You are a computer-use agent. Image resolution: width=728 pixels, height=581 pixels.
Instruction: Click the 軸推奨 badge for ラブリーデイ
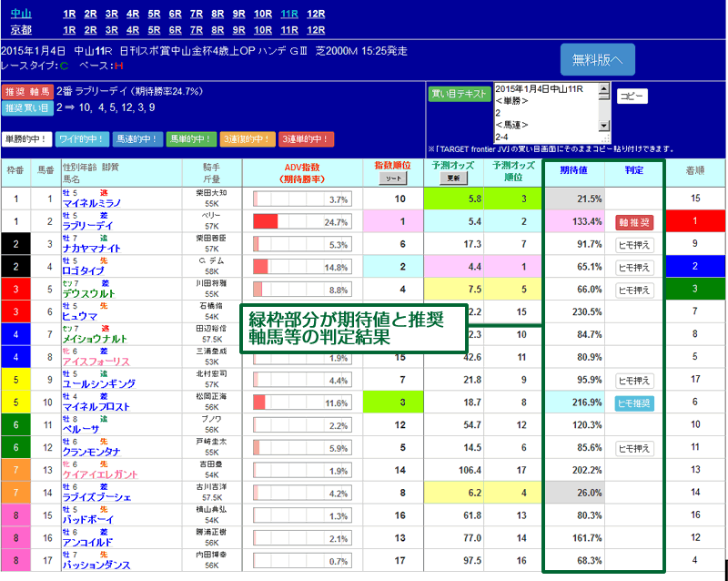(x=634, y=222)
